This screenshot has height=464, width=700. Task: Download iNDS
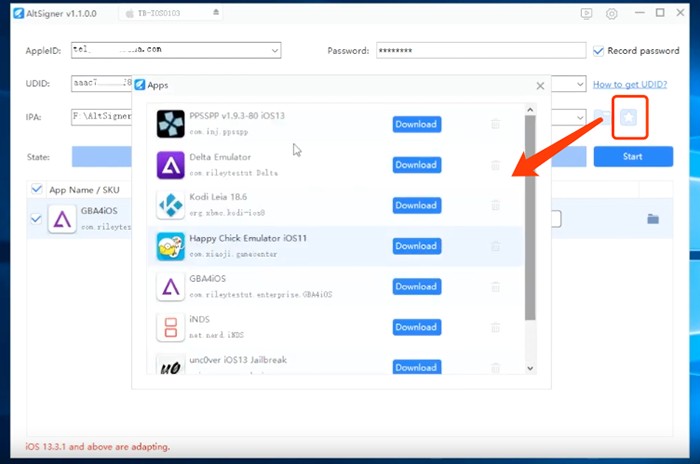pyautogui.click(x=417, y=327)
